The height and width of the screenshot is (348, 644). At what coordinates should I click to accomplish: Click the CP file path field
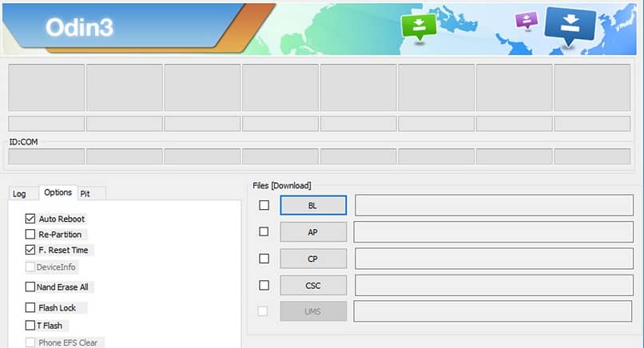point(494,259)
